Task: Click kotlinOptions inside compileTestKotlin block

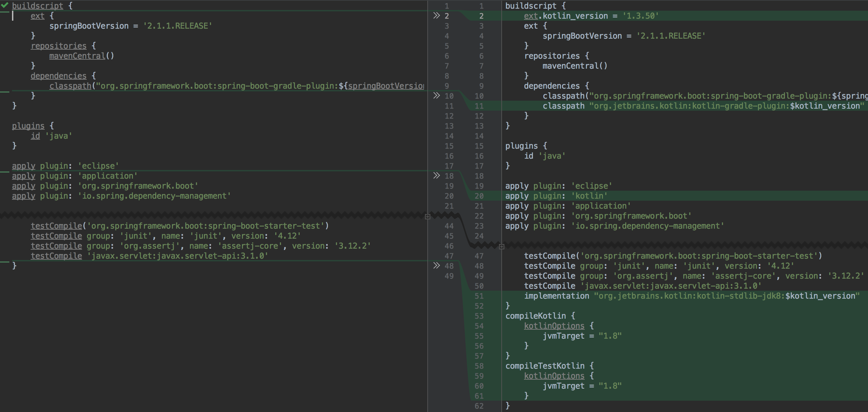Action: pyautogui.click(x=554, y=376)
